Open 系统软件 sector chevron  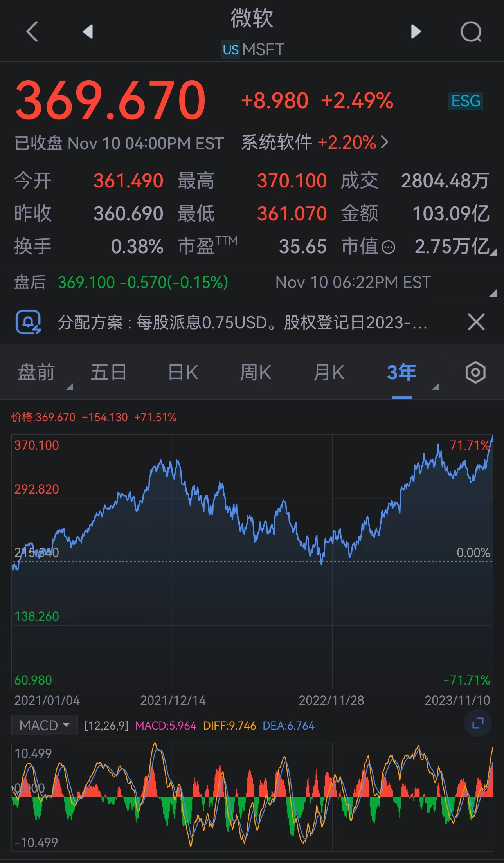[384, 142]
